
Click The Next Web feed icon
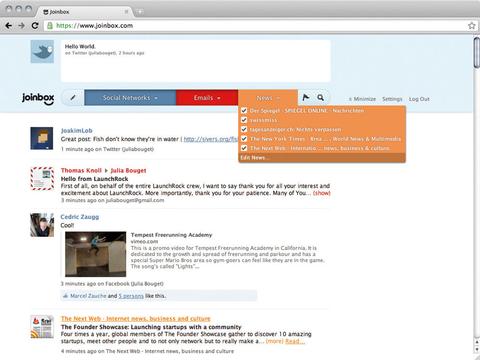[42, 327]
